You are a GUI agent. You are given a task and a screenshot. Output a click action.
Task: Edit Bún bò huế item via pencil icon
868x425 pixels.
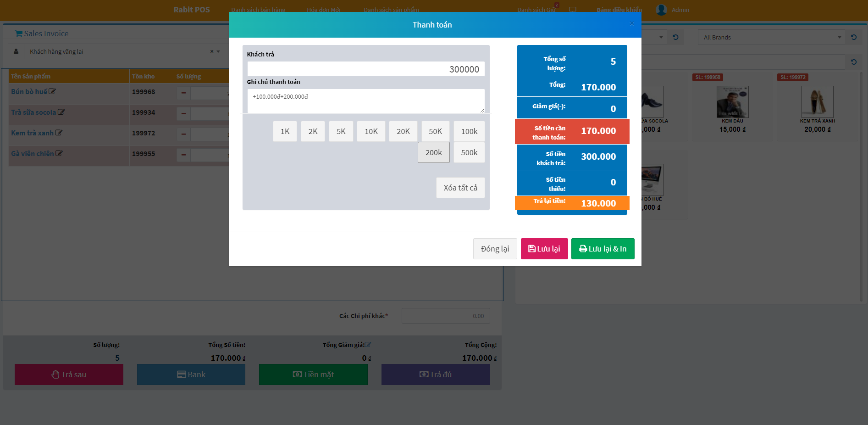pyautogui.click(x=52, y=91)
